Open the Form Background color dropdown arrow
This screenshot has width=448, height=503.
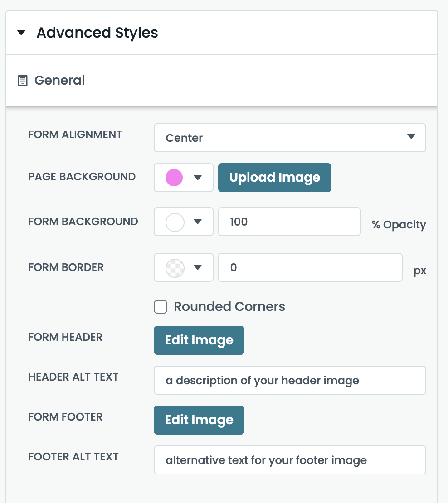197,222
